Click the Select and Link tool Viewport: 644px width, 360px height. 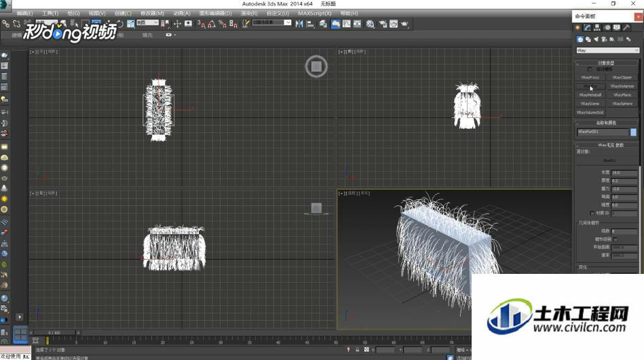click(5, 24)
